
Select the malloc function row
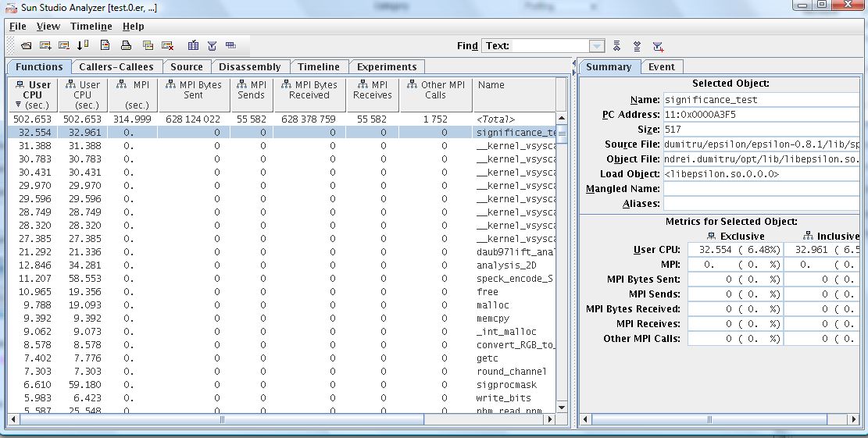tap(282, 305)
